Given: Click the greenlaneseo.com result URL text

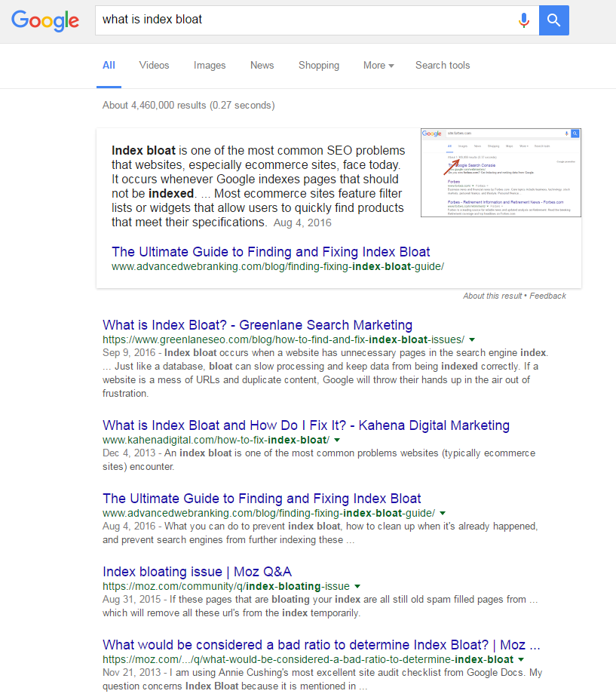Looking at the screenshot, I should (x=283, y=339).
